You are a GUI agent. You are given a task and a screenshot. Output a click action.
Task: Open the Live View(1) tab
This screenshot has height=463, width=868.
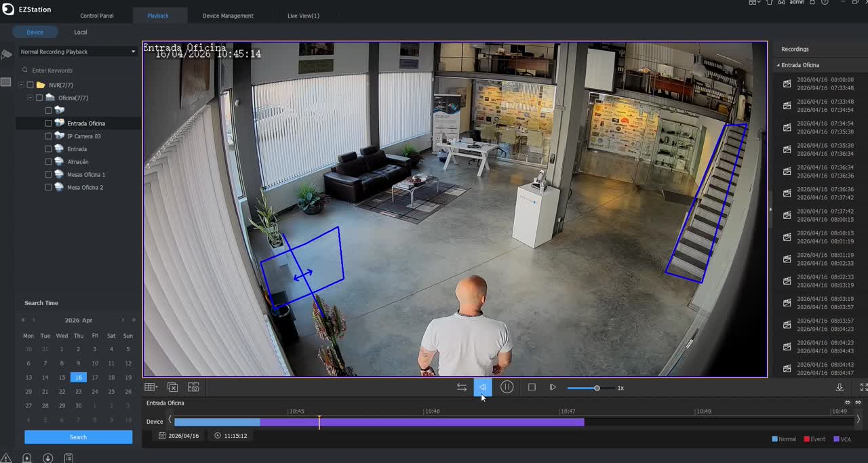pos(303,16)
